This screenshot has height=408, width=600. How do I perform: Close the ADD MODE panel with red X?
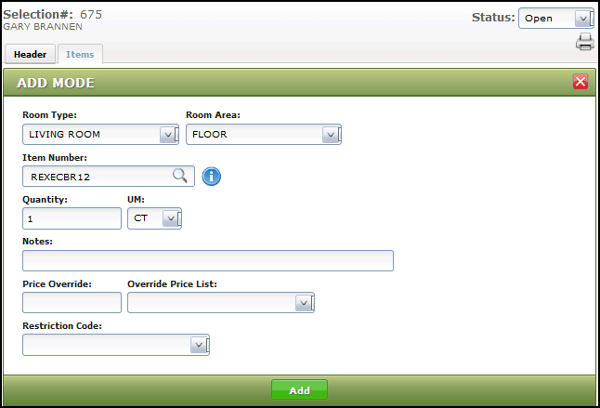pos(580,82)
